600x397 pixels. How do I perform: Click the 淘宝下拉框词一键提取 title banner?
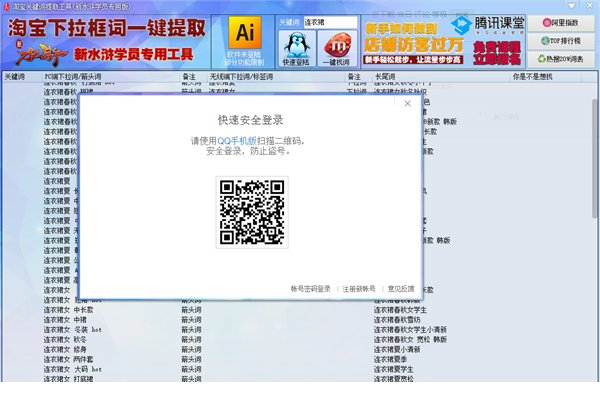107,28
